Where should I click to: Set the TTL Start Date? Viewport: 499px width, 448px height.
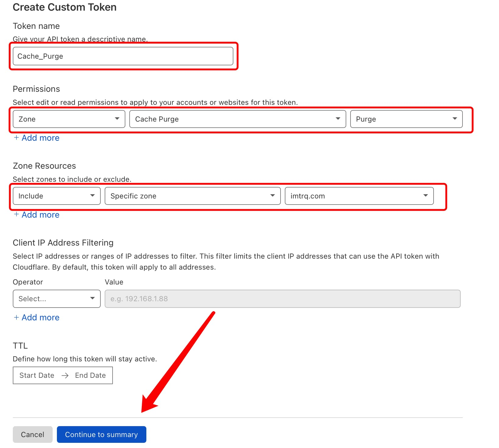click(37, 375)
